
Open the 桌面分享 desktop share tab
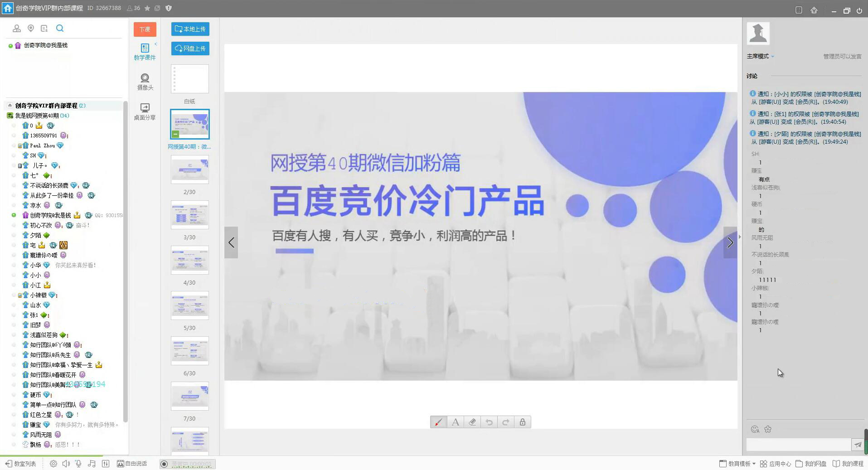click(x=145, y=112)
